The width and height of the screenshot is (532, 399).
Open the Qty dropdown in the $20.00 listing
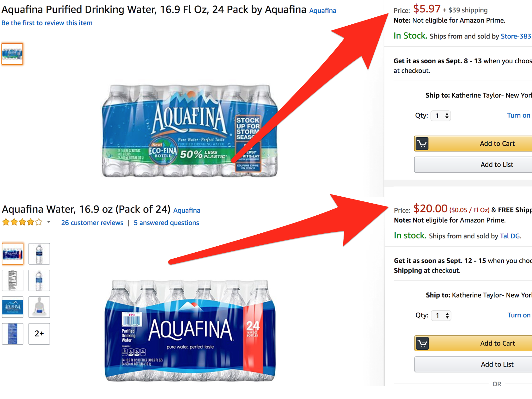tap(441, 316)
